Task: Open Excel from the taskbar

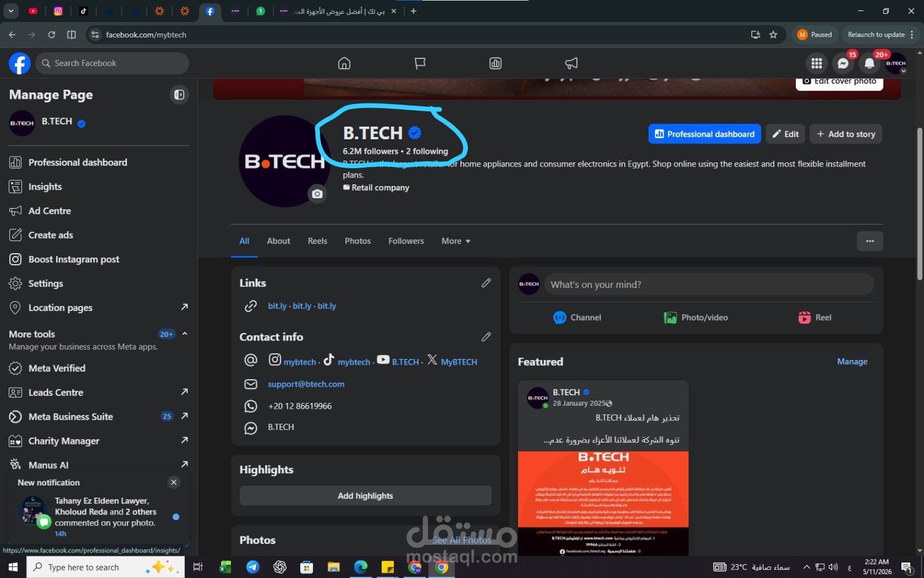Action: [x=225, y=567]
